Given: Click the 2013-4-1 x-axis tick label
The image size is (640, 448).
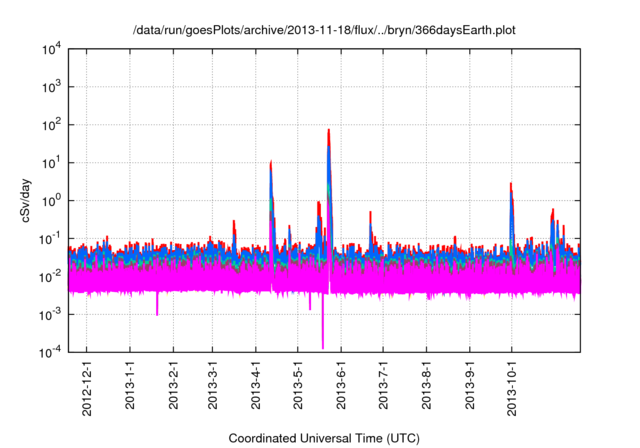Looking at the screenshot, I should click(x=255, y=386).
